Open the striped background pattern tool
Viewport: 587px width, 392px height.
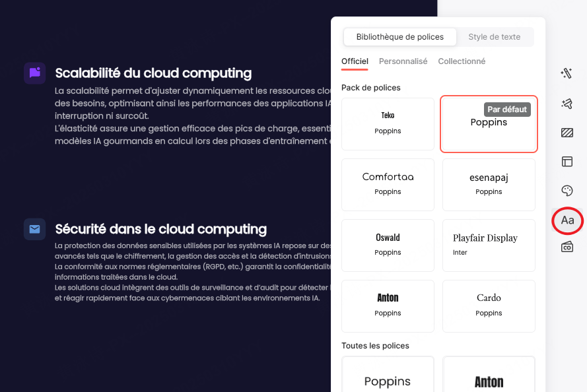pos(567,133)
